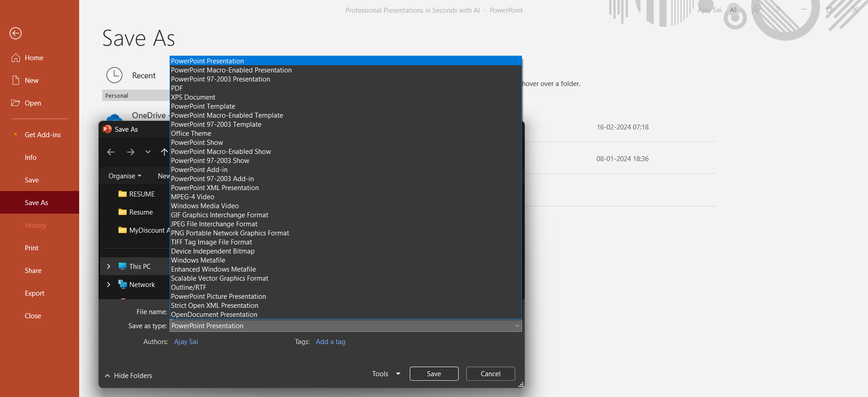Choose Office Theme file type
Image resolution: width=868 pixels, height=397 pixels.
coord(346,134)
